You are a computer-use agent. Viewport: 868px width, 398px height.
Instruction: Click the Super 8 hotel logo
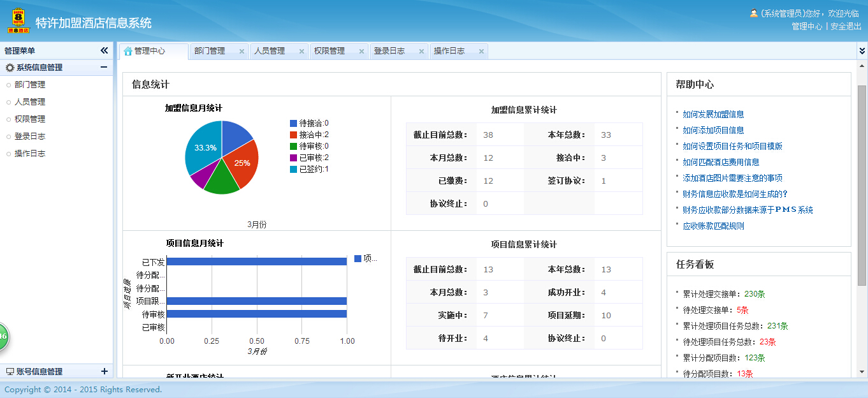(18, 20)
